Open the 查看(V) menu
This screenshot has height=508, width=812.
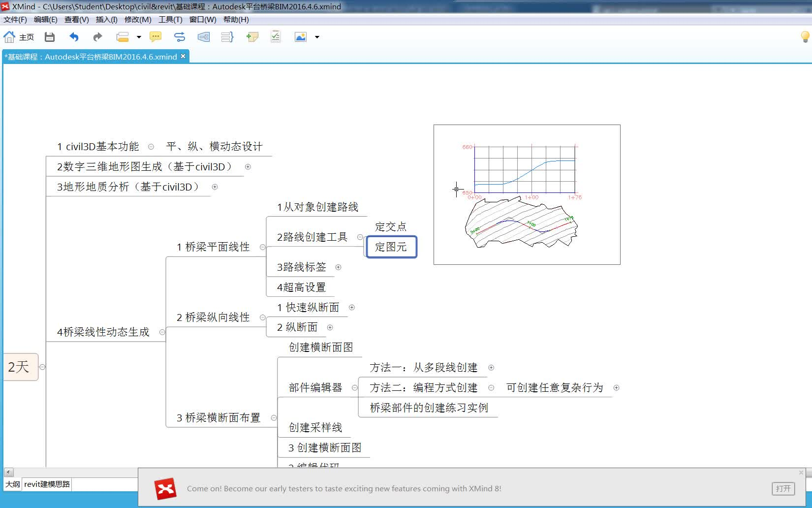[76, 20]
